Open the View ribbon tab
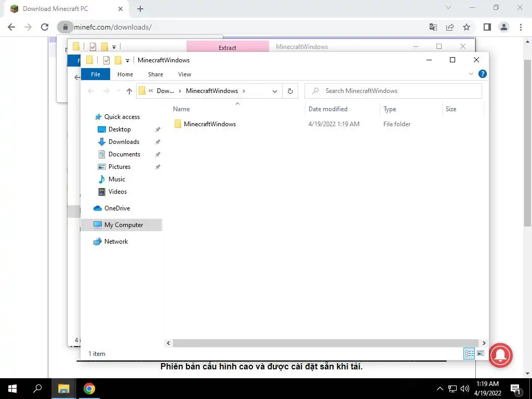The image size is (532, 399). tap(184, 74)
